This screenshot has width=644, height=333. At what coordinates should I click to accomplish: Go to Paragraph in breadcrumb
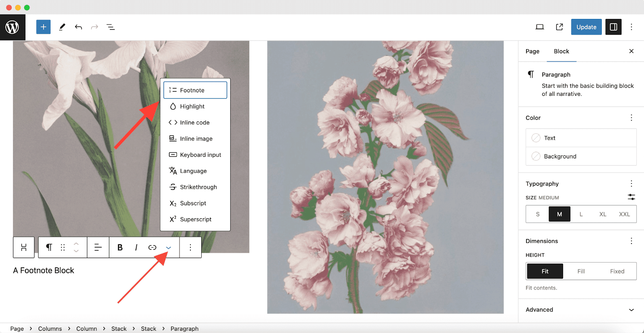(184, 329)
